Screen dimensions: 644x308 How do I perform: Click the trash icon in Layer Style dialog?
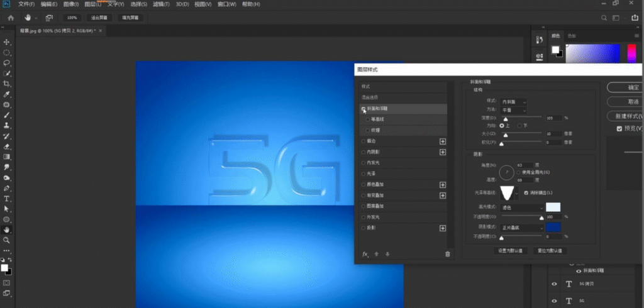tap(448, 254)
